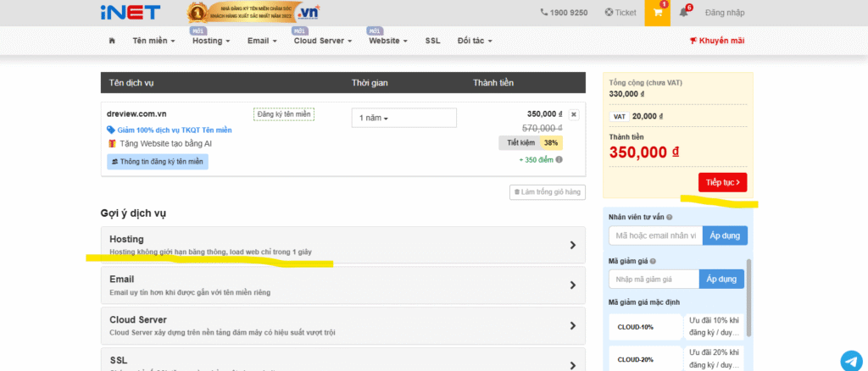Open the shopping cart icon
This screenshot has width=868, height=371.
point(658,13)
